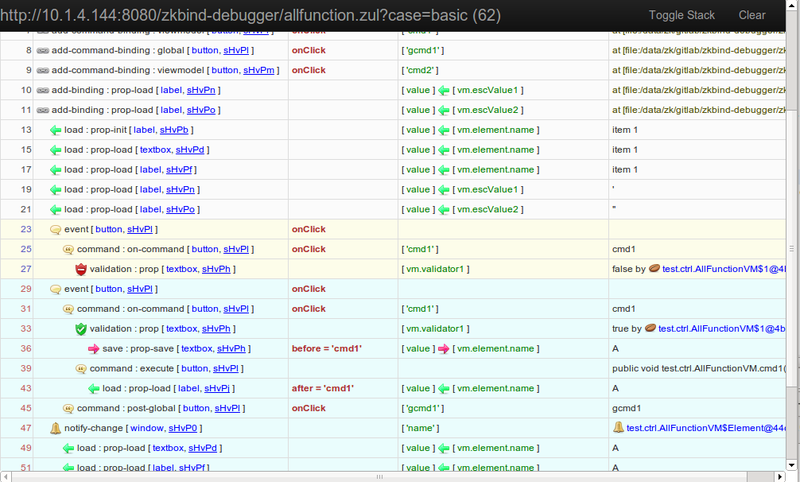Click the binding icon in row 9
The height and width of the screenshot is (482, 800).
click(x=43, y=70)
